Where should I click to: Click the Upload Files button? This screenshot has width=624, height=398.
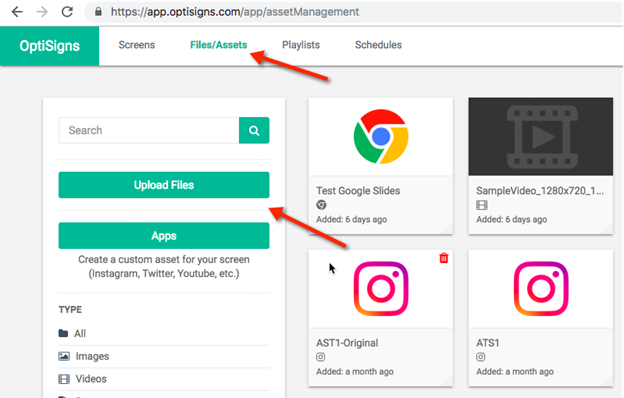coord(164,185)
